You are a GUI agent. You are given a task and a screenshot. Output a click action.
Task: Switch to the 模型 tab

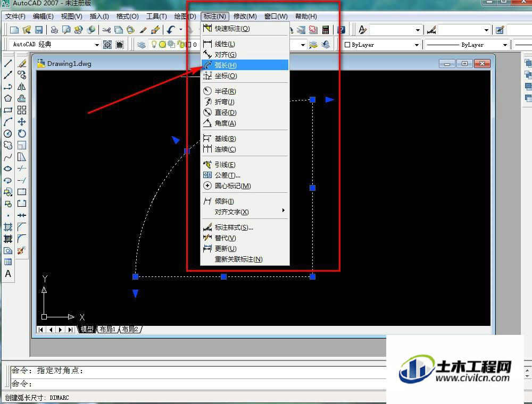coord(87,329)
